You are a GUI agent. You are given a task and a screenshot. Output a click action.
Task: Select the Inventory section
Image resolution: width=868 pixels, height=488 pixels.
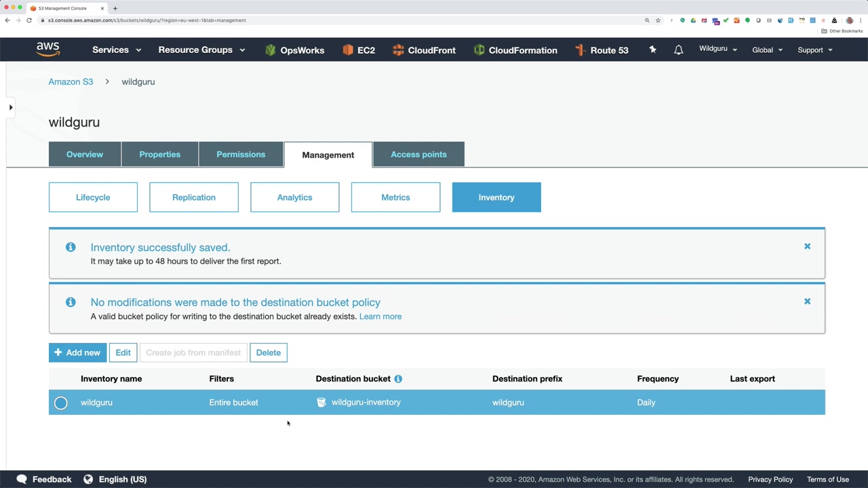click(496, 197)
